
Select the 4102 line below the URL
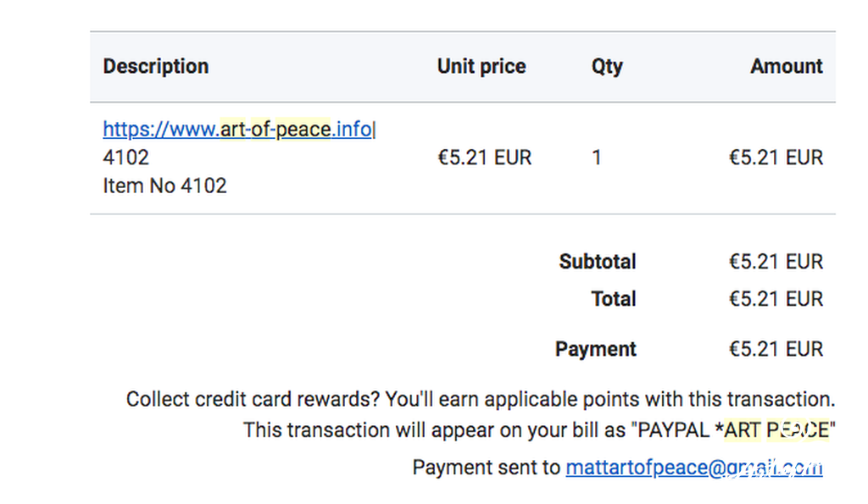coord(125,158)
